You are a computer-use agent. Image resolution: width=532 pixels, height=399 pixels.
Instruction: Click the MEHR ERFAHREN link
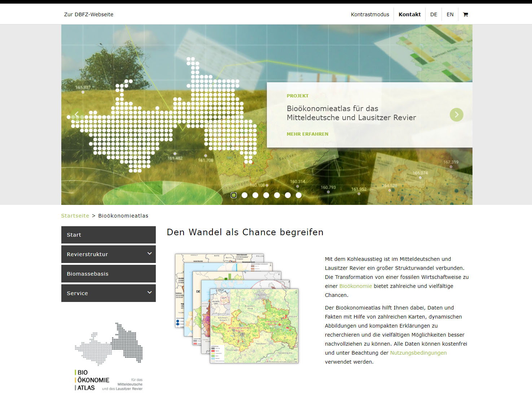point(307,134)
